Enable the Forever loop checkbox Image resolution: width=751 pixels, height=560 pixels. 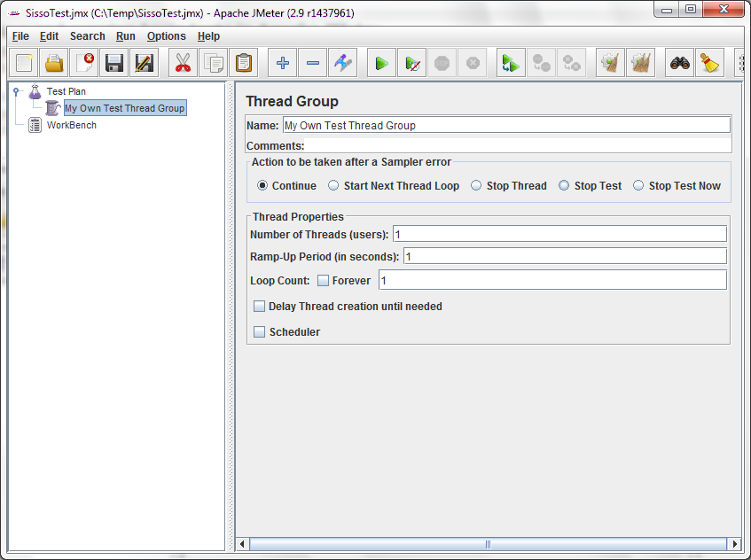pyautogui.click(x=324, y=281)
